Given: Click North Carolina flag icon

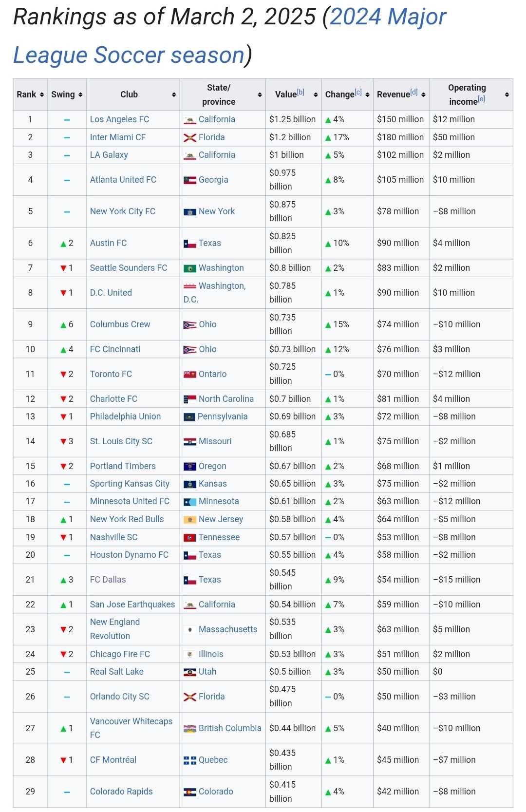Looking at the screenshot, I should click(190, 399).
